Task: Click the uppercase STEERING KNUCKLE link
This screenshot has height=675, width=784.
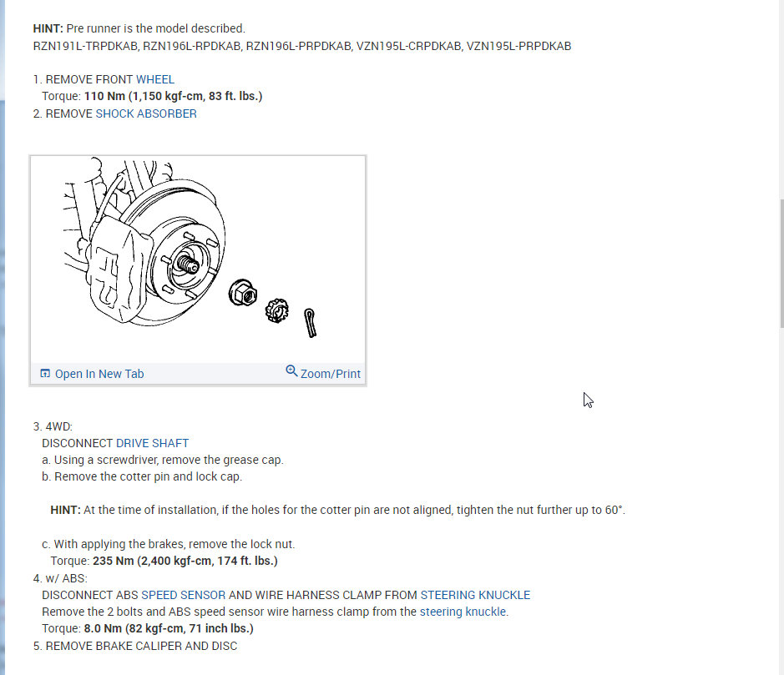Action: tap(475, 595)
